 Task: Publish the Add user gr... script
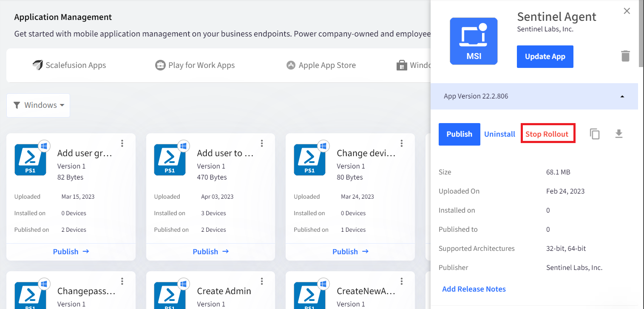(x=71, y=252)
